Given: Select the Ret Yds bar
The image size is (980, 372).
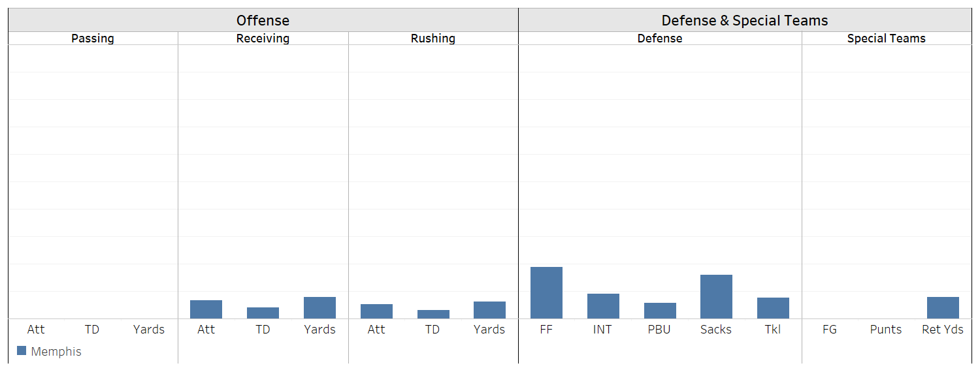Looking at the screenshot, I should pyautogui.click(x=943, y=307).
